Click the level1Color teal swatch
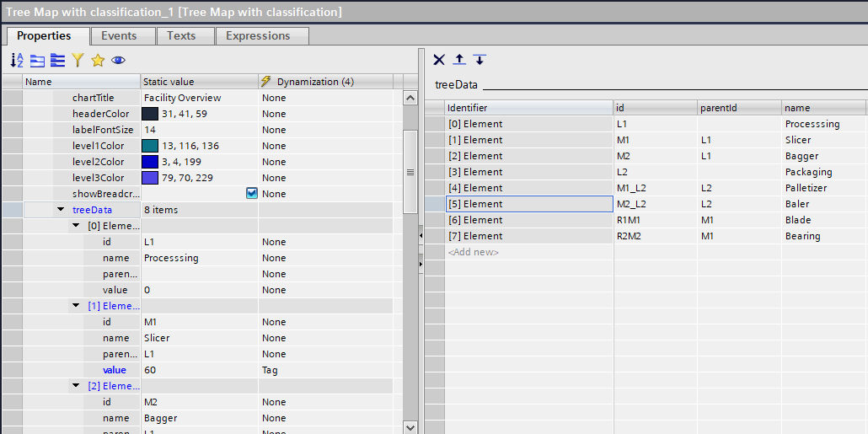Viewport: 868px width, 434px height. tap(150, 146)
